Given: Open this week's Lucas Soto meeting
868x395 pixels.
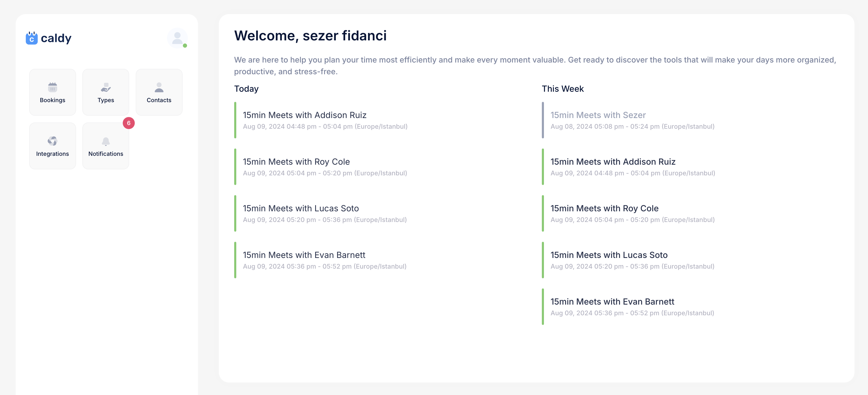Looking at the screenshot, I should [687, 260].
